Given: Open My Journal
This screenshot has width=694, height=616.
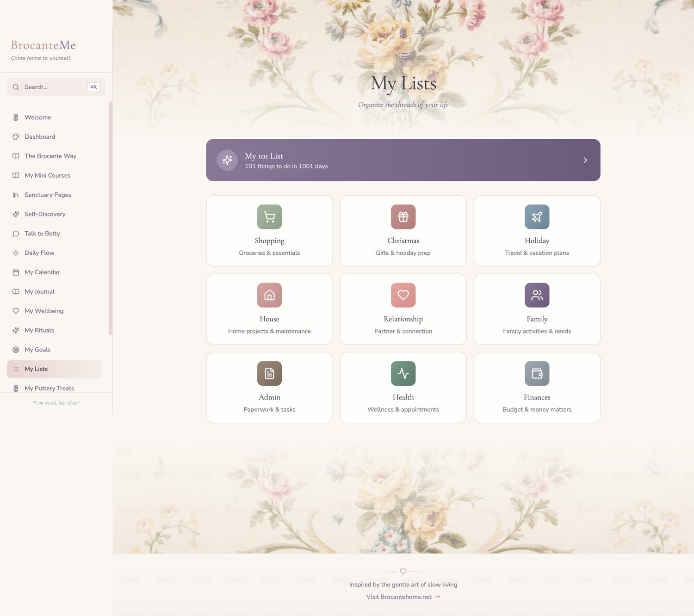Looking at the screenshot, I should click(x=54, y=292).
